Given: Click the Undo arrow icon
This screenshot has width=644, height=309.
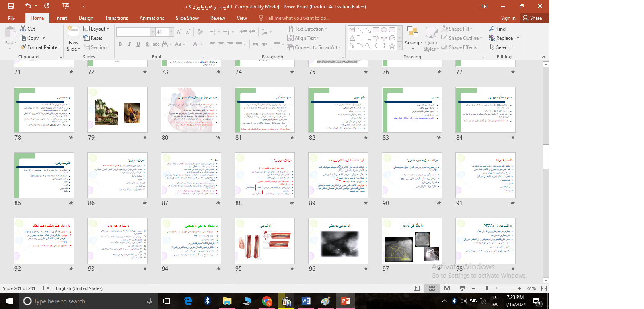Looking at the screenshot, I should [x=28, y=6].
